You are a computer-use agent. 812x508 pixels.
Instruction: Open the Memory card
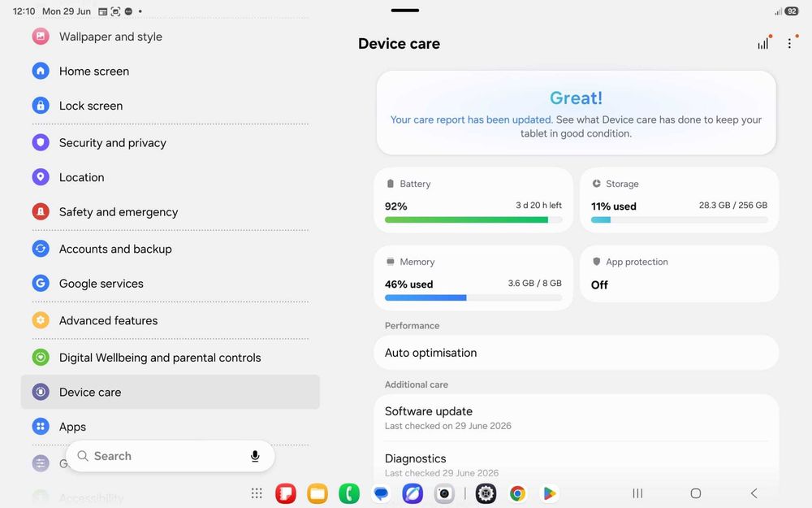[x=473, y=278]
